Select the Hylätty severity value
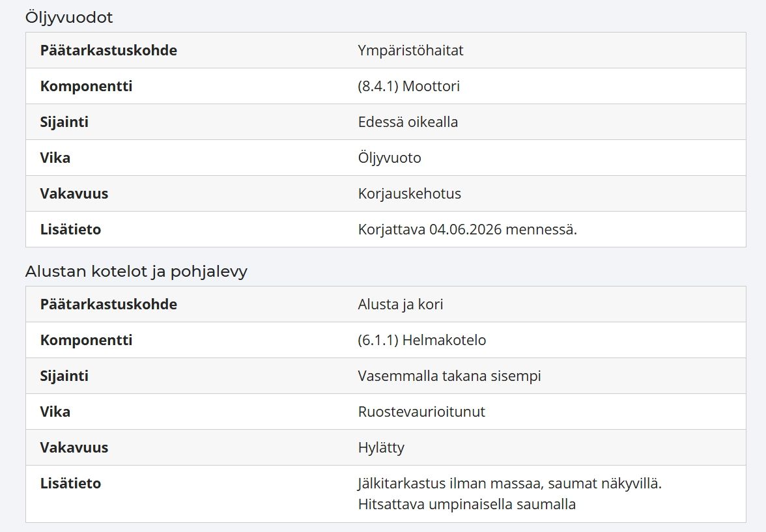 (381, 447)
